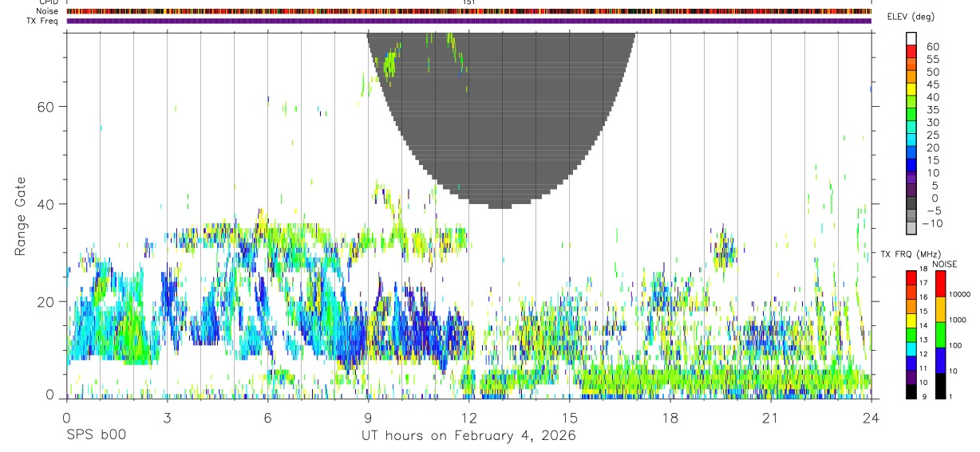Select black bottom segment of TX FRQ colorbar
The image size is (980, 452).
click(x=911, y=393)
